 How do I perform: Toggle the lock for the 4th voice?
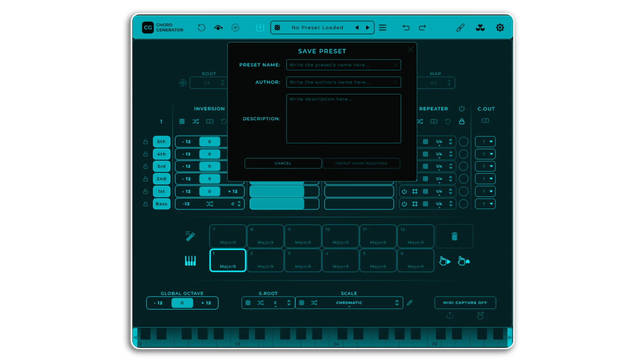146,154
